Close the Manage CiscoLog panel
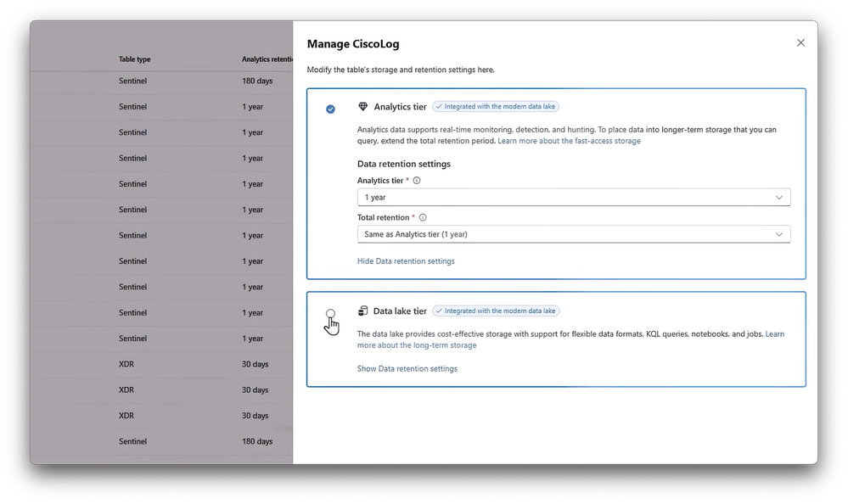The image size is (848, 504). (x=800, y=42)
